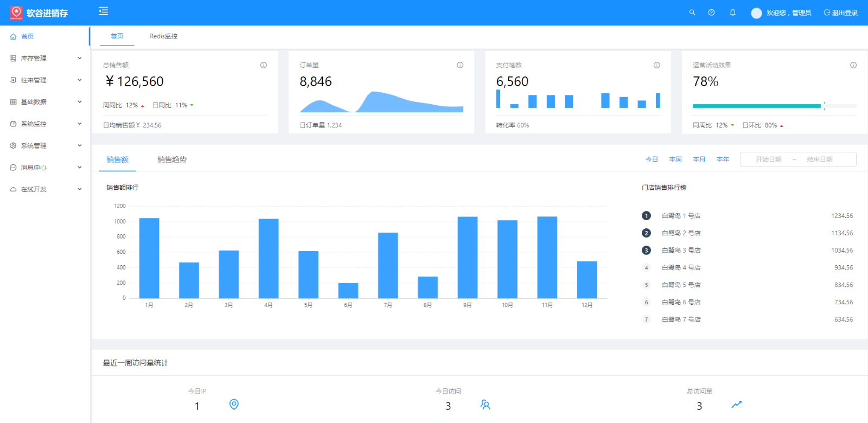Click 退出登录 to log out
The image size is (868, 423).
(x=840, y=13)
